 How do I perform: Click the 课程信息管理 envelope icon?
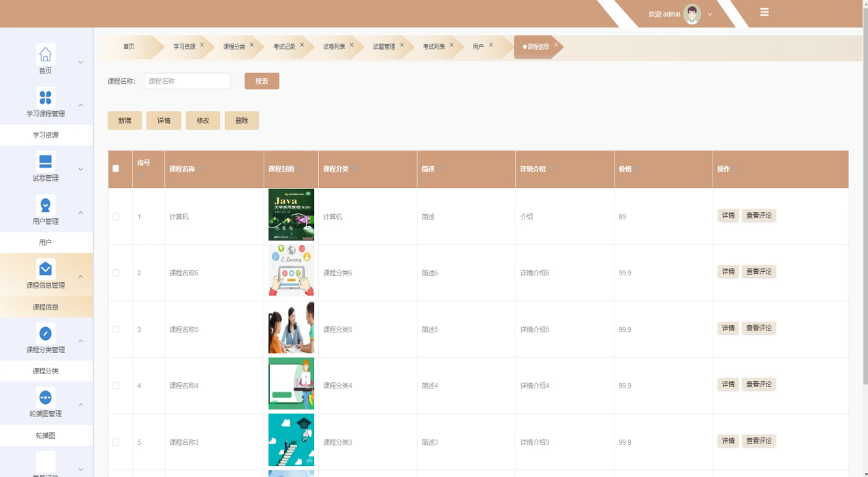point(45,268)
